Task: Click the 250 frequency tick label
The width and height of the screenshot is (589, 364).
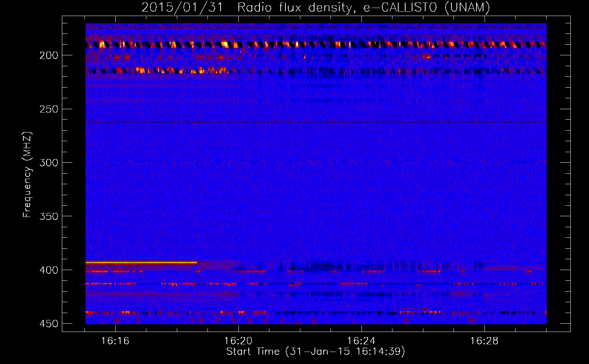Action: pyautogui.click(x=49, y=109)
